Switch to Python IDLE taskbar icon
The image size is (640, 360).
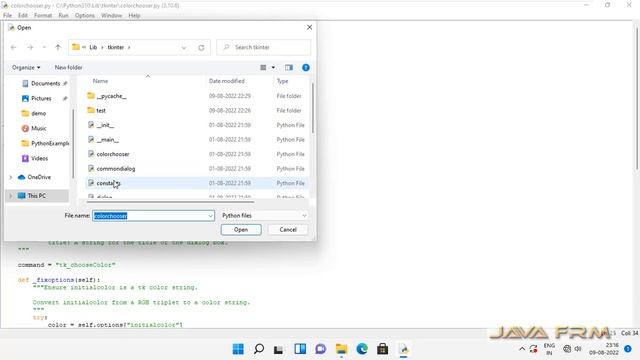point(403,349)
